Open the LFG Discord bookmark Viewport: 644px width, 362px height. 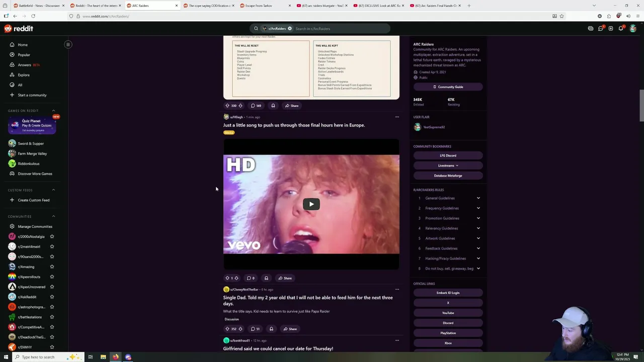[x=448, y=155]
